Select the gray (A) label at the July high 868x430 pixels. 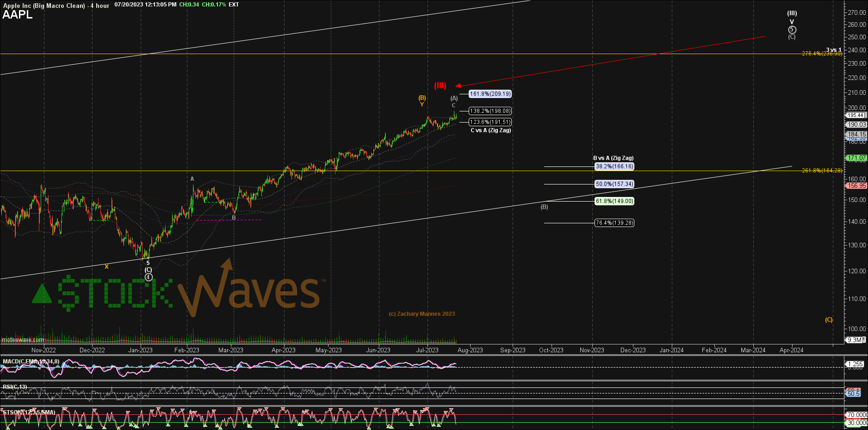pos(454,98)
